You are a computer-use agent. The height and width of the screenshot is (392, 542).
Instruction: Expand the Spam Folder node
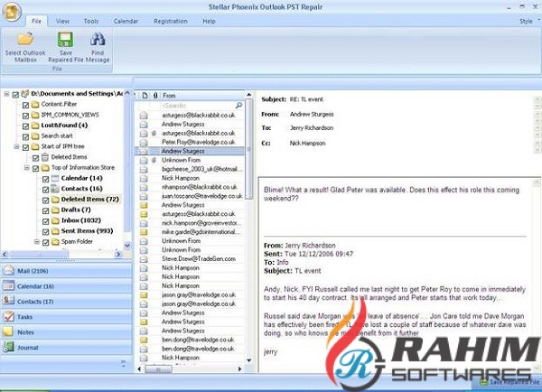(37, 242)
